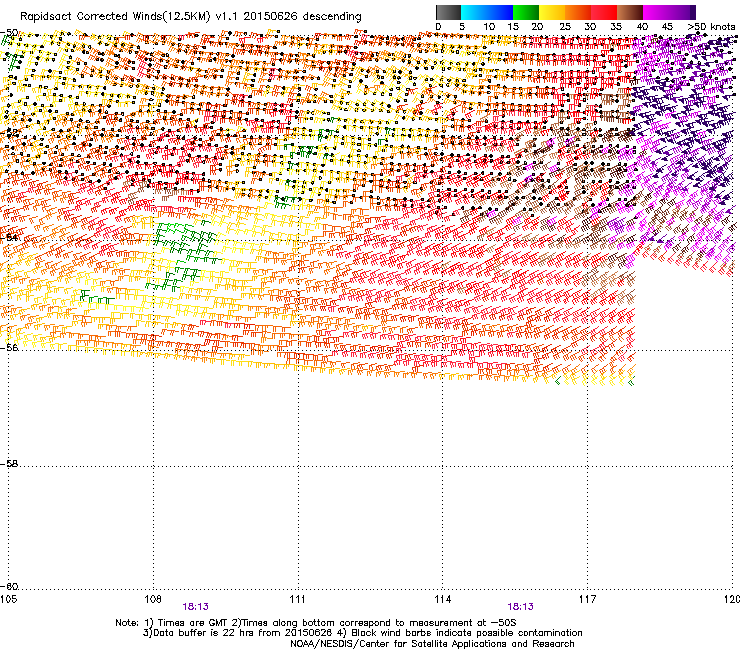
Task: Click the orange 25–30 knots legend segment
Action: coord(578,12)
